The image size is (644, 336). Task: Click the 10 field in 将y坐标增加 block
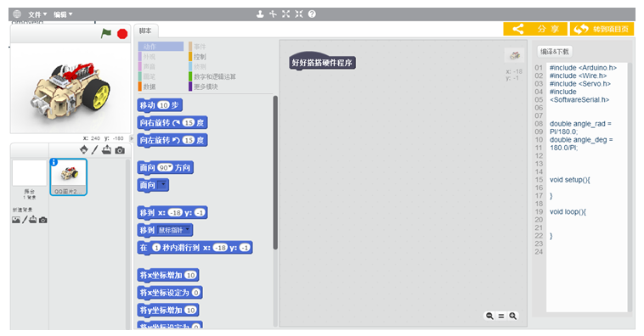(190, 311)
